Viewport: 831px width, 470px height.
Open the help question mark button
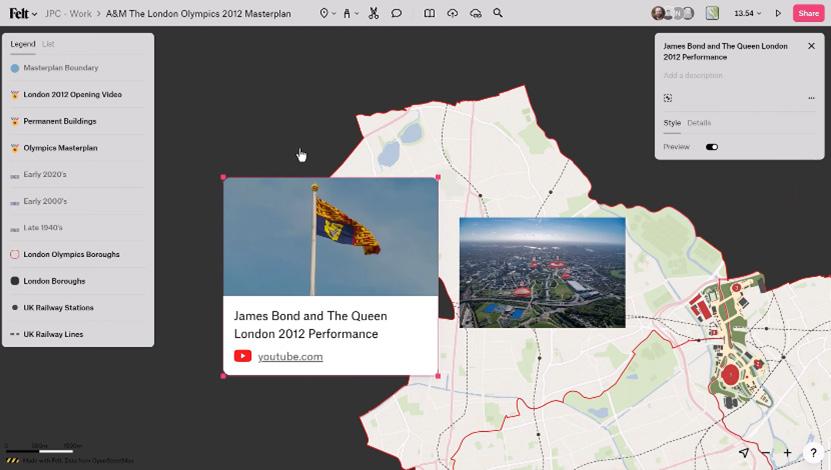click(x=813, y=453)
